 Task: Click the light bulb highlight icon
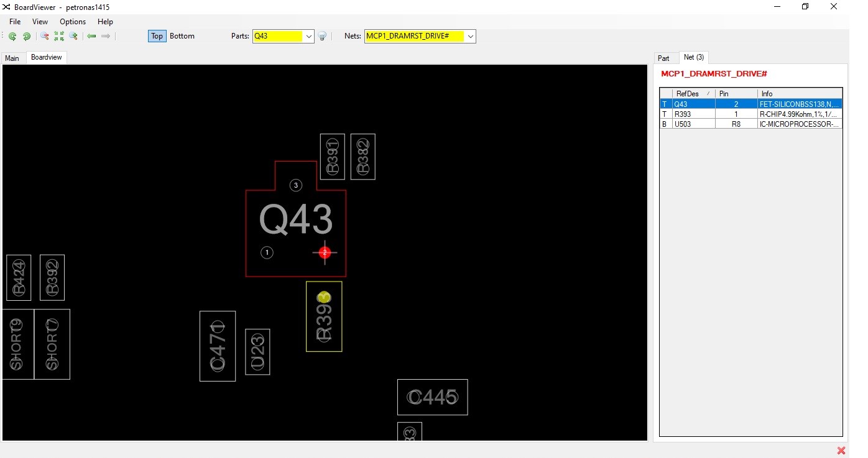click(323, 36)
